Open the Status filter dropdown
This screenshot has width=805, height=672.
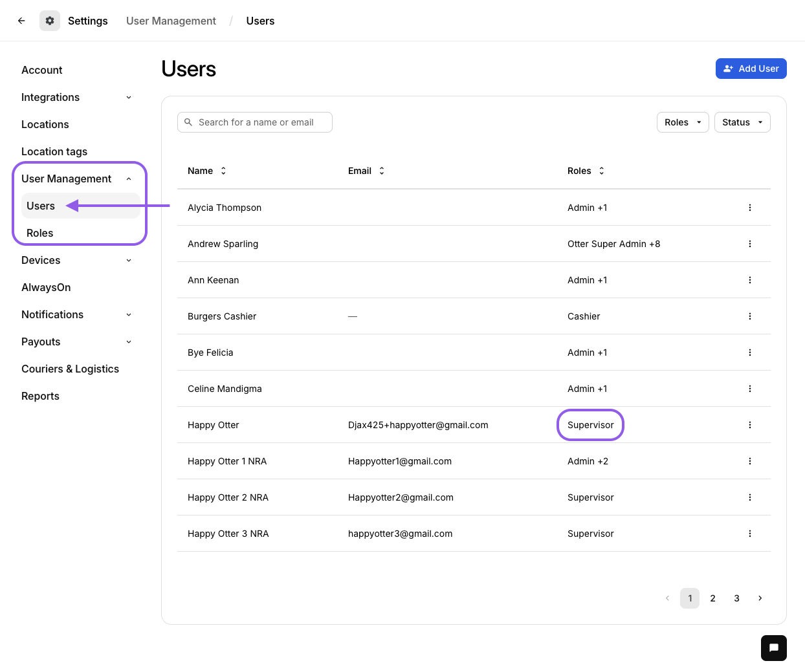point(742,122)
